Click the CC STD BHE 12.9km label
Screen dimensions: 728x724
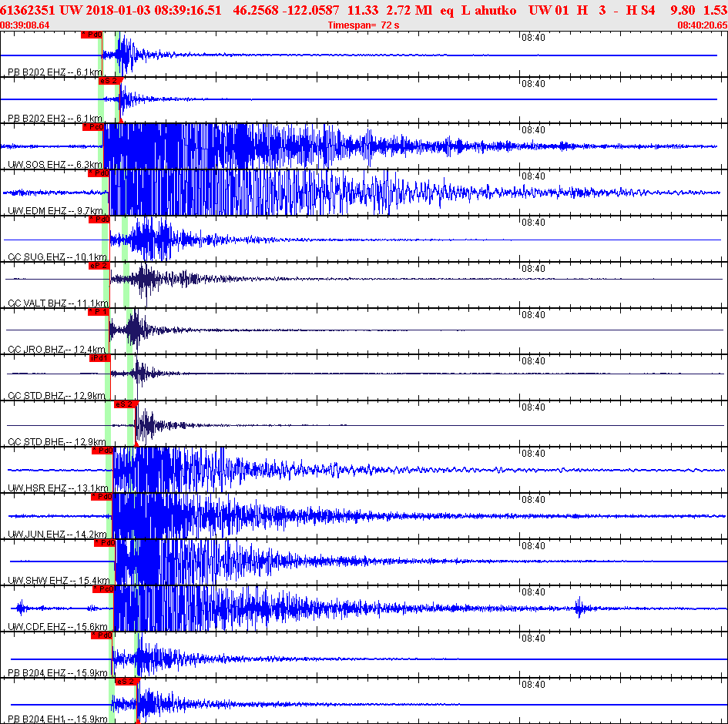tap(57, 442)
